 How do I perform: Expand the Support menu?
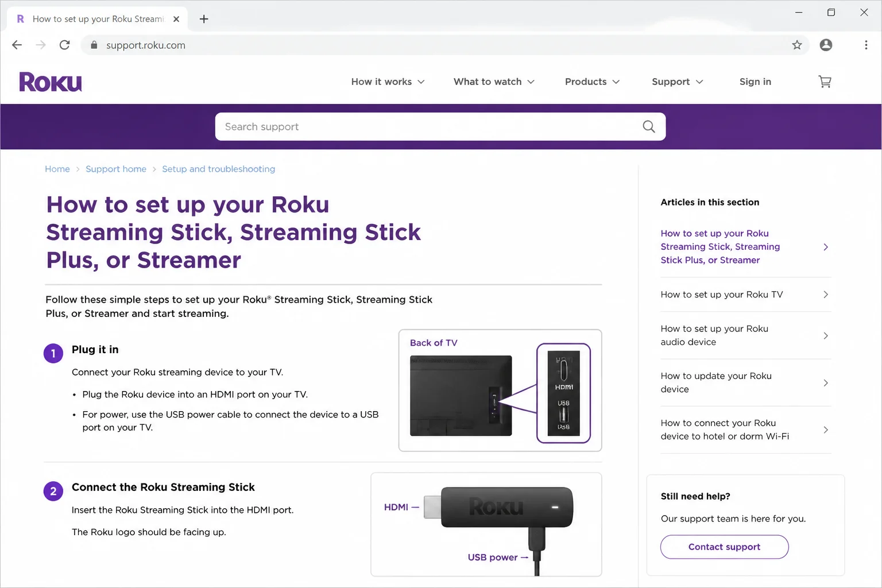point(678,82)
